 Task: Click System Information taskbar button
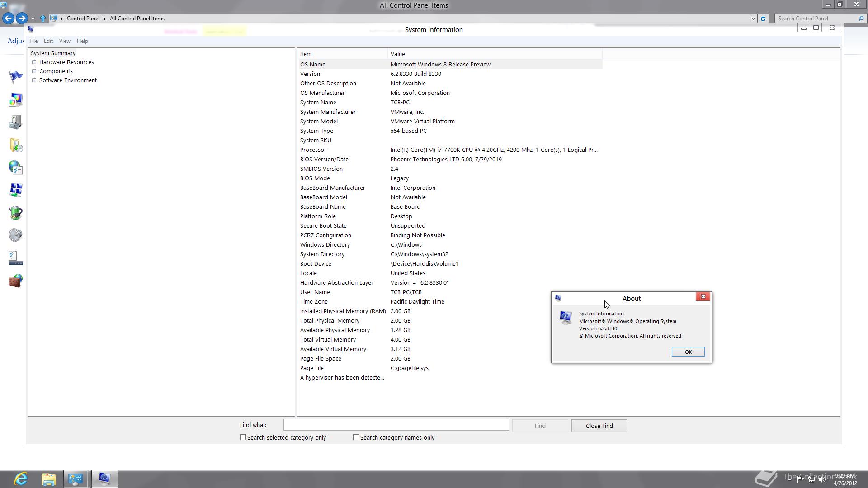click(104, 479)
